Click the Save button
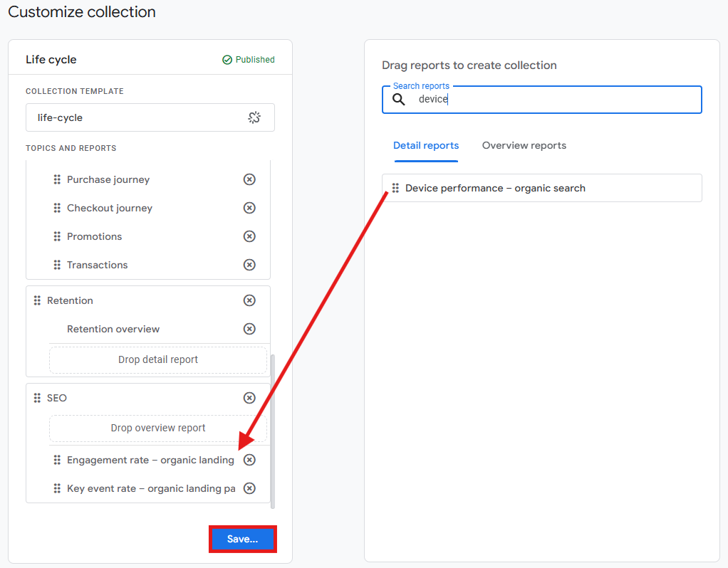 (x=243, y=540)
